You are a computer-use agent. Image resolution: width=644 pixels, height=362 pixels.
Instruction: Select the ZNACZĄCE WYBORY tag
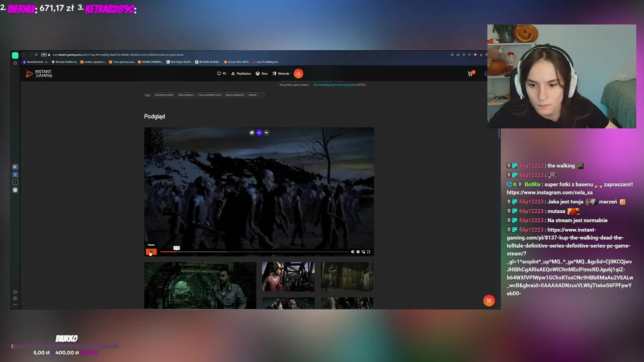click(x=164, y=95)
